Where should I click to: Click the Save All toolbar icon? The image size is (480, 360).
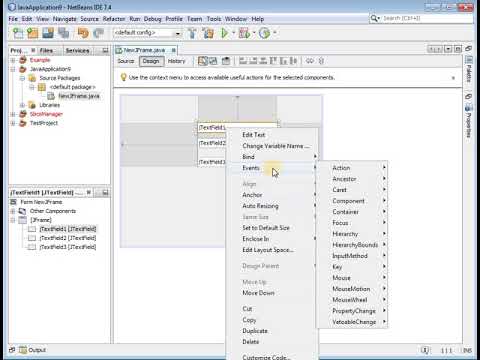pyautogui.click(x=63, y=33)
